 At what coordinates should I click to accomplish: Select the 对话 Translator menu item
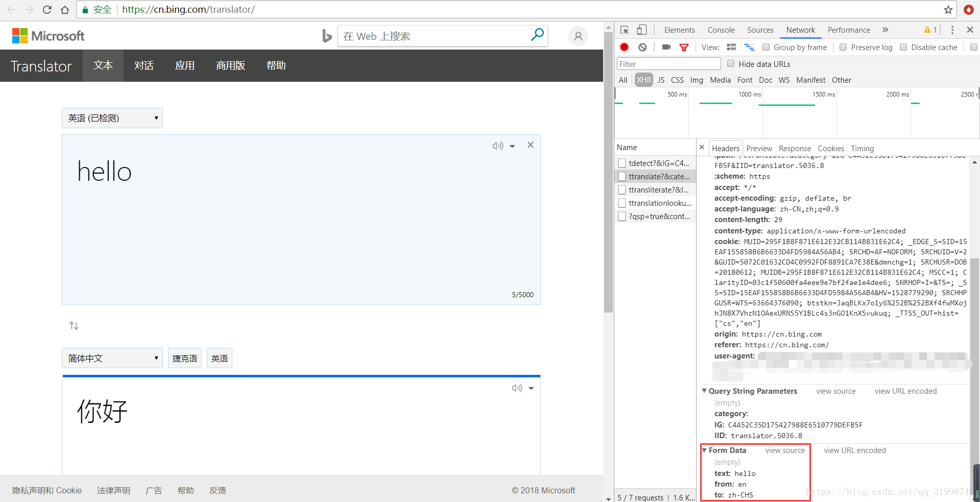pos(144,65)
